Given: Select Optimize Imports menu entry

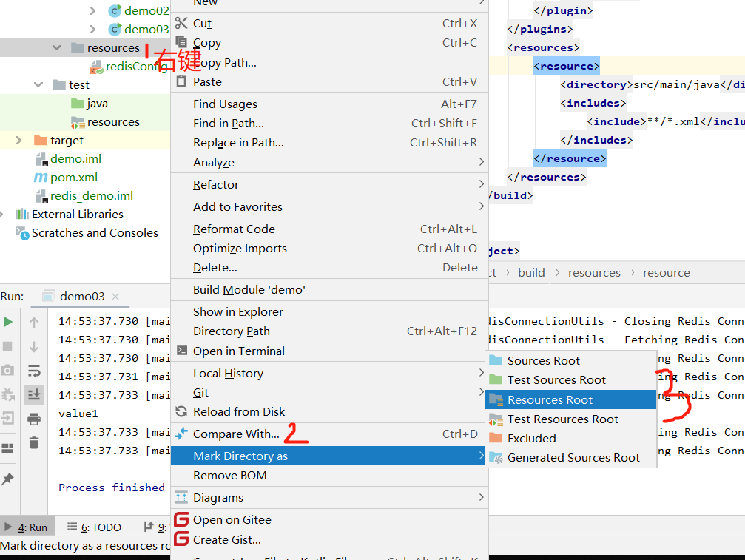Looking at the screenshot, I should (x=329, y=249).
